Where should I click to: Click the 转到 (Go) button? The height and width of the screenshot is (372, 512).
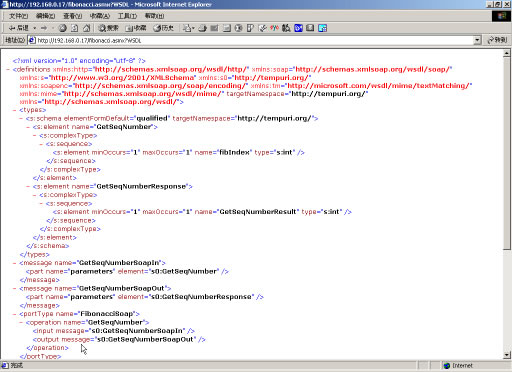[x=498, y=40]
